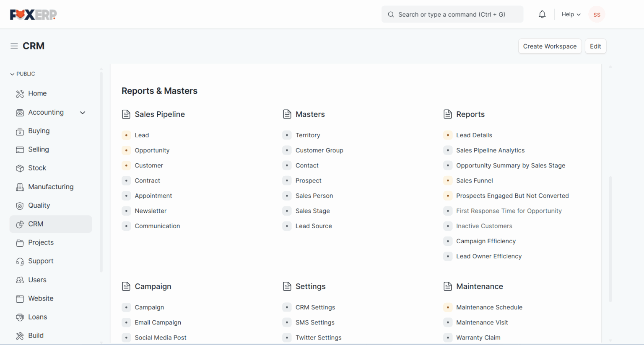Click the Edit button
The width and height of the screenshot is (644, 345).
tap(595, 46)
